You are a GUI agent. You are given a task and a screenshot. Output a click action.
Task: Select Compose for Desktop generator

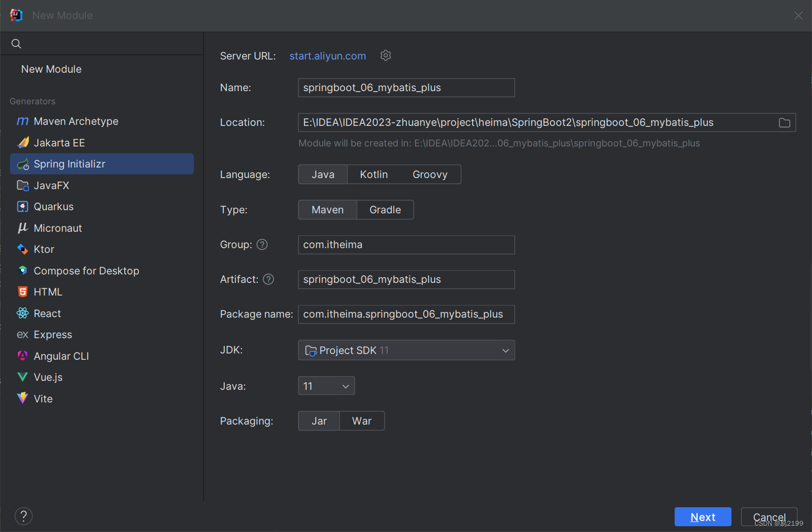[102, 271]
